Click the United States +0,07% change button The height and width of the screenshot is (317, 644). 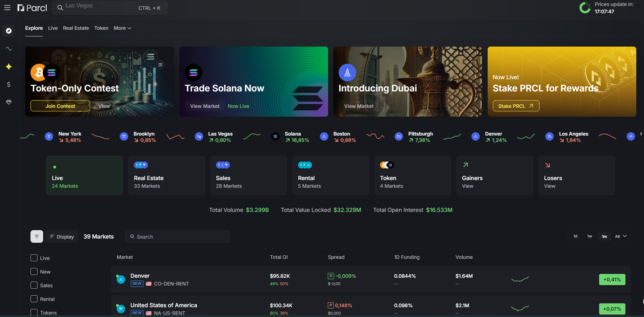612,309
